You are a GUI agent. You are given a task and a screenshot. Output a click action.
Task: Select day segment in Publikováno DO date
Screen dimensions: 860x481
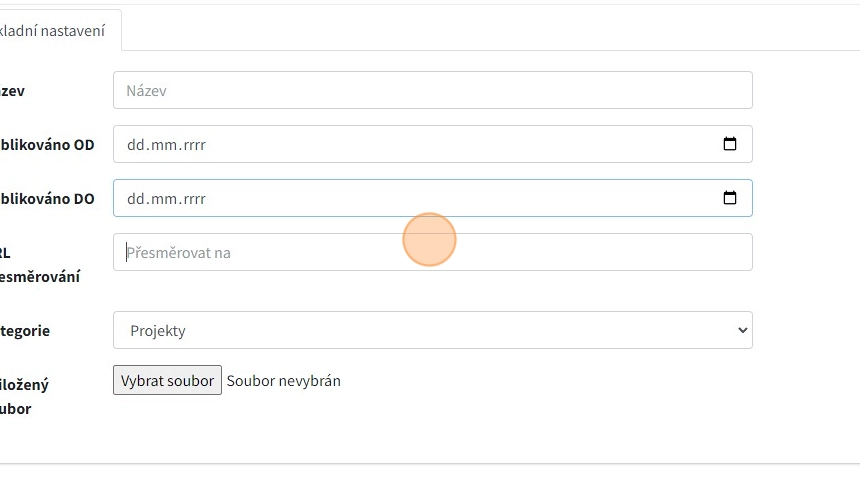[135, 199]
